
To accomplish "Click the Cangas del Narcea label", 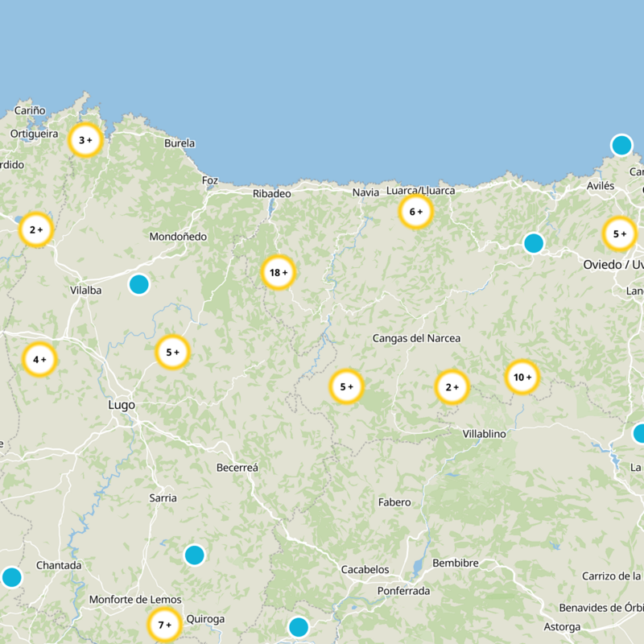I will point(416,338).
